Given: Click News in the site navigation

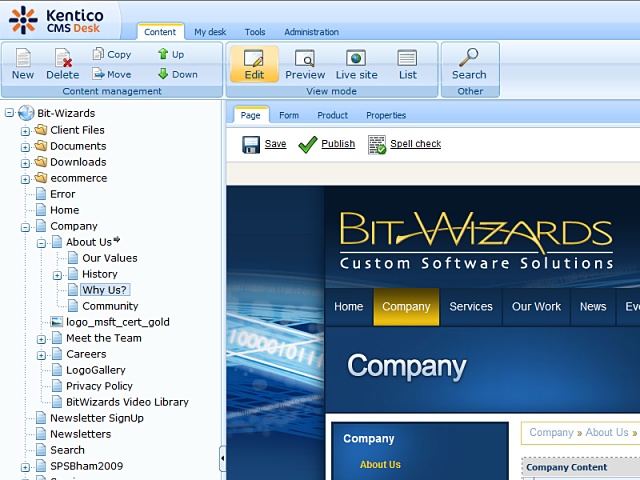Looking at the screenshot, I should click(x=593, y=307).
